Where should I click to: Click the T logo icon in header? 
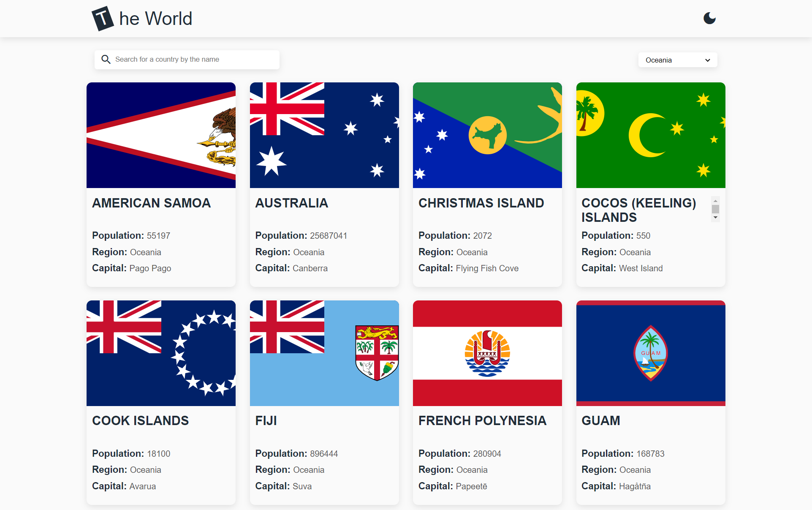click(x=102, y=19)
